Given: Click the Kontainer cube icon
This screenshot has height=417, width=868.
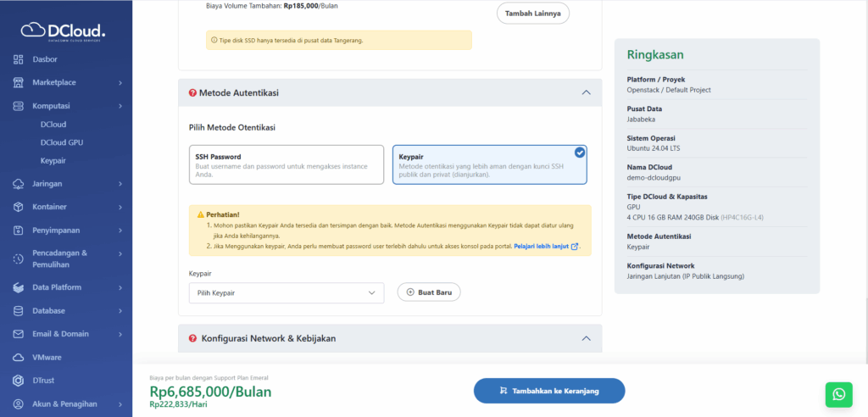Looking at the screenshot, I should (x=19, y=207).
